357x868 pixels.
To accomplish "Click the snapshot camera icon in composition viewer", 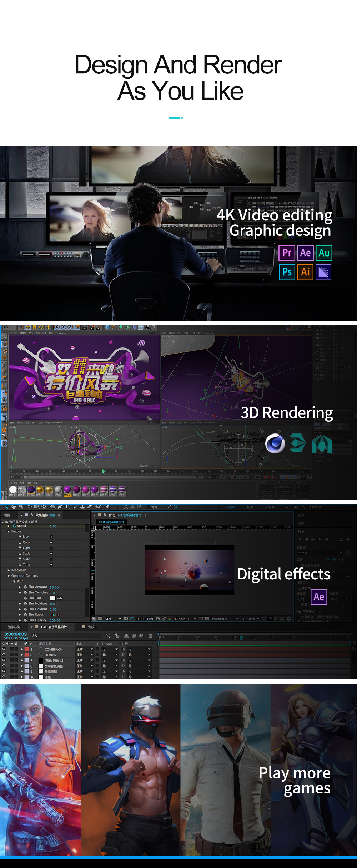I will [157, 619].
